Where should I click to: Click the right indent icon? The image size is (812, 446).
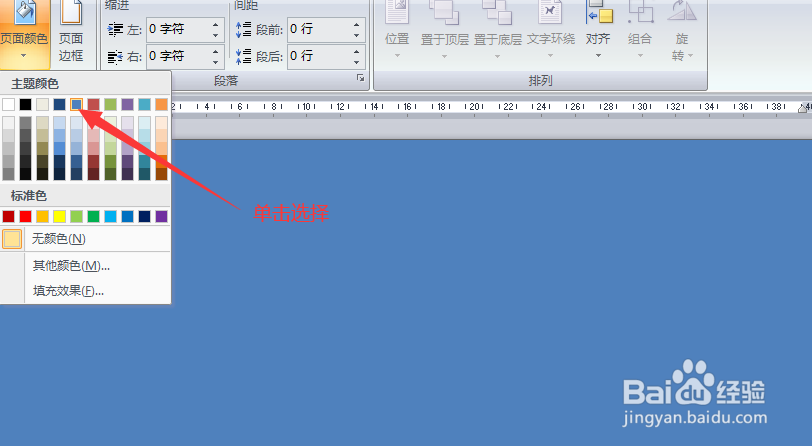tap(115, 56)
